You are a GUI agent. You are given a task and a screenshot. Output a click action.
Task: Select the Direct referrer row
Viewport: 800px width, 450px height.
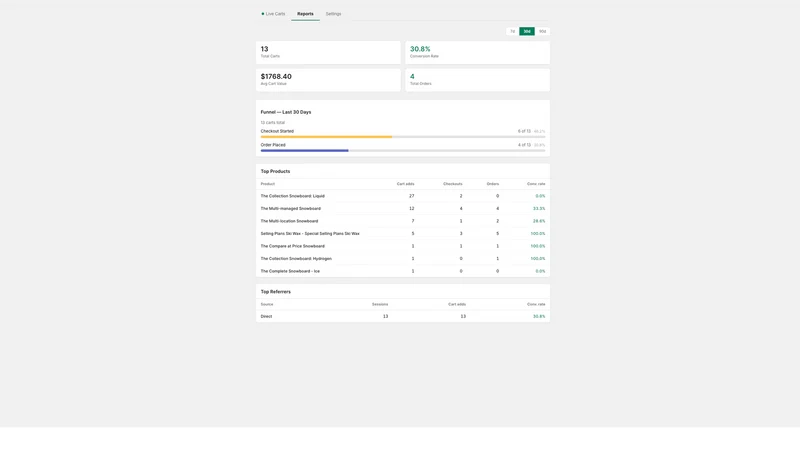point(403,316)
